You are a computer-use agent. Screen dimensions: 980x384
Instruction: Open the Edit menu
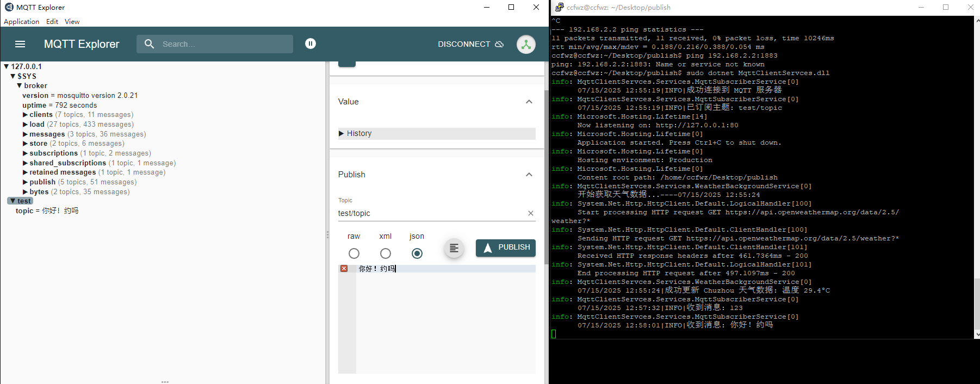pyautogui.click(x=52, y=22)
